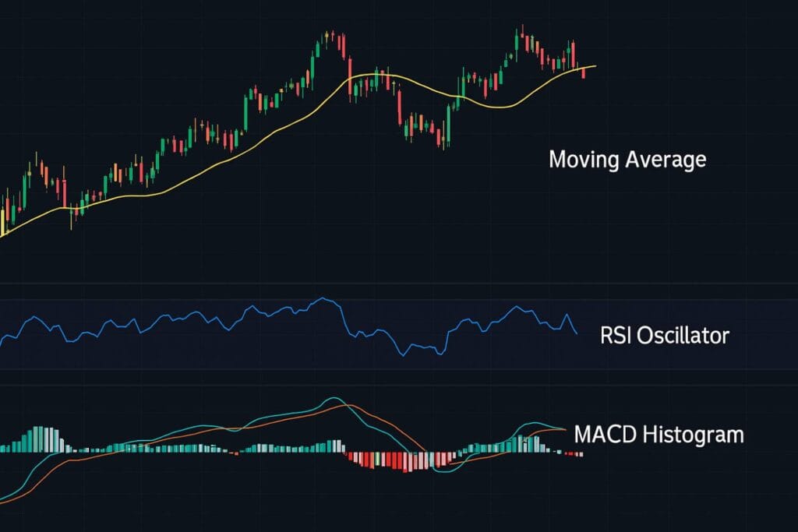
Task: Click the RSI Oscillator label
Action: tap(665, 336)
